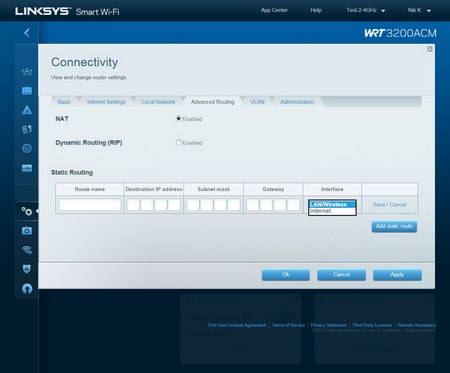Open Media Prioritization sidebar icon

coord(27,129)
